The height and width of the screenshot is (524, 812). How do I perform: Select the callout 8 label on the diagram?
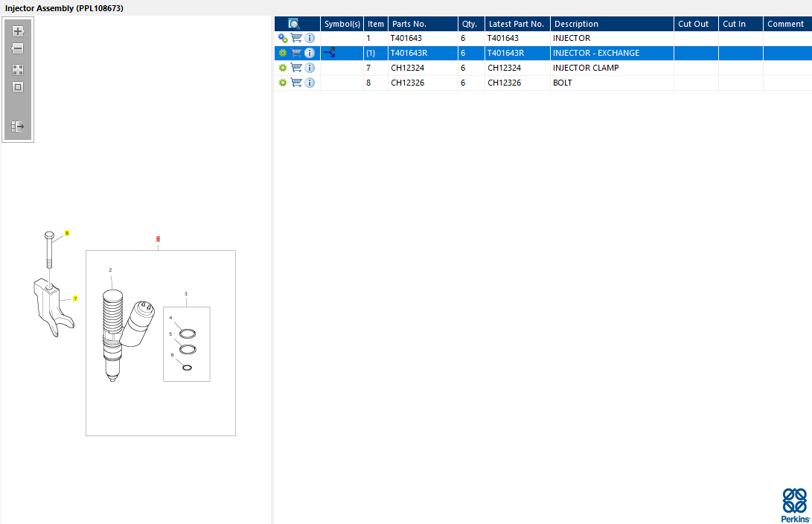pos(67,233)
